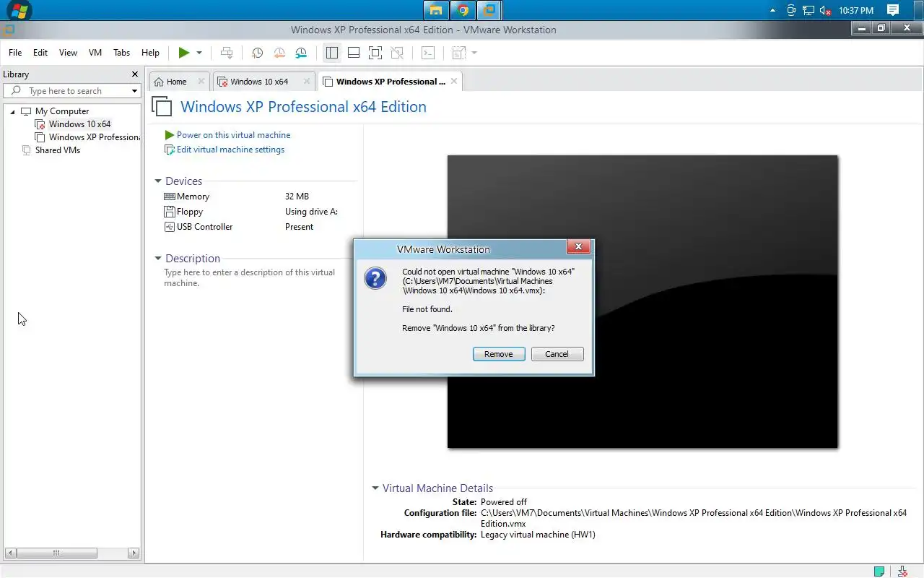Open the View menu
924x578 pixels.
[x=68, y=53]
